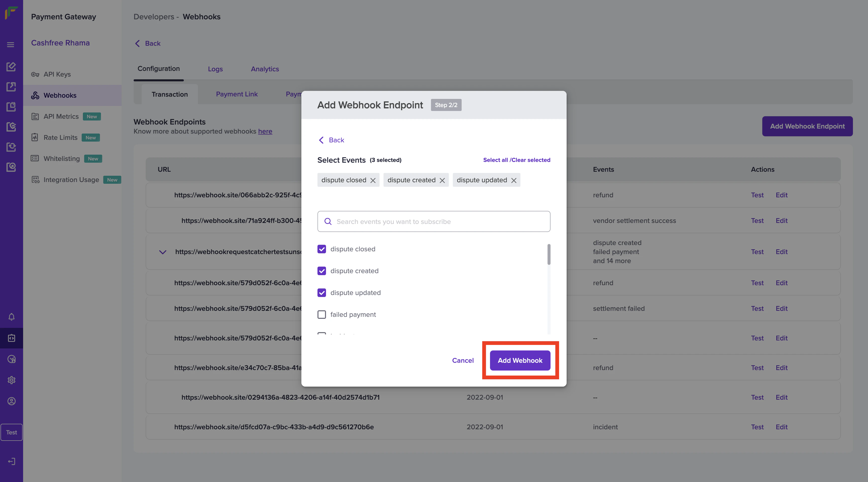The width and height of the screenshot is (868, 482).
Task: Switch to the Logs tab
Action: click(x=215, y=69)
